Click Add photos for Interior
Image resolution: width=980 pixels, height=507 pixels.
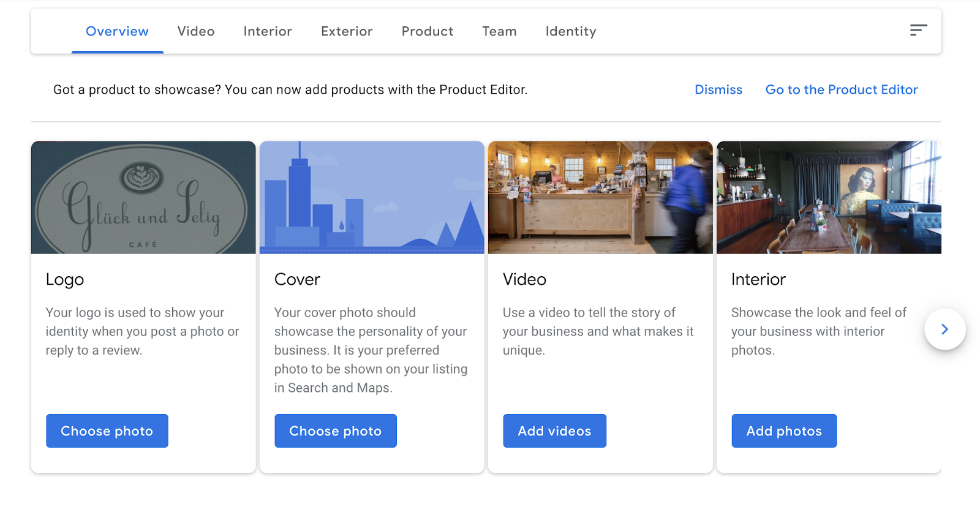pyautogui.click(x=784, y=431)
